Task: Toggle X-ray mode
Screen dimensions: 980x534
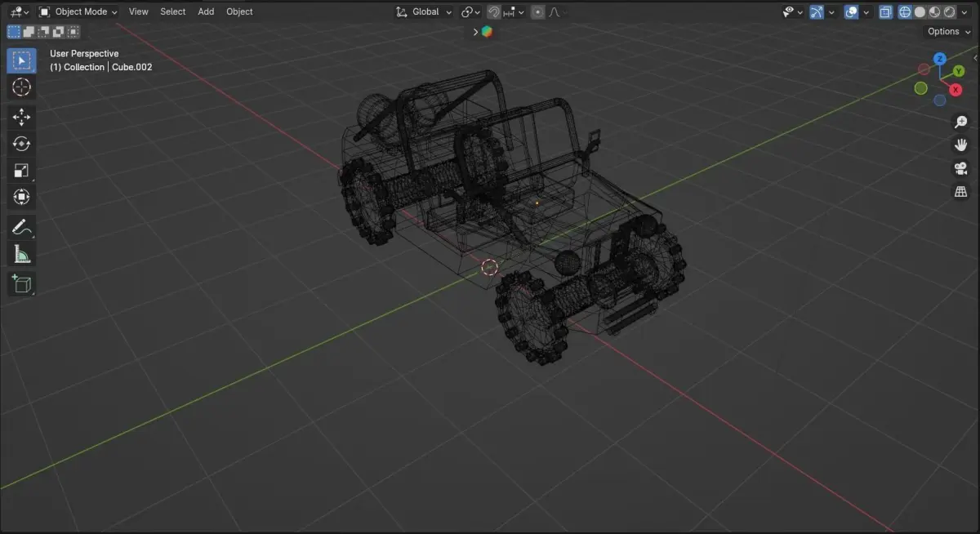Action: pyautogui.click(x=886, y=12)
